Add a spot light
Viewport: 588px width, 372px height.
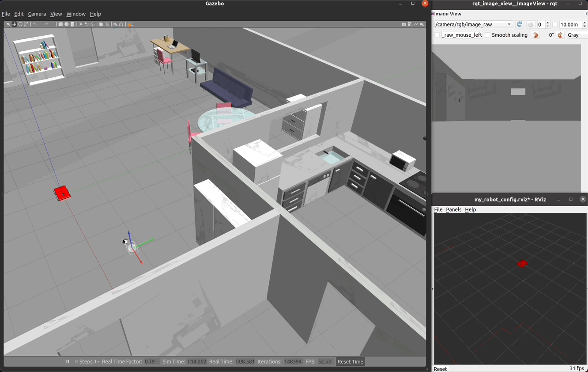point(87,24)
